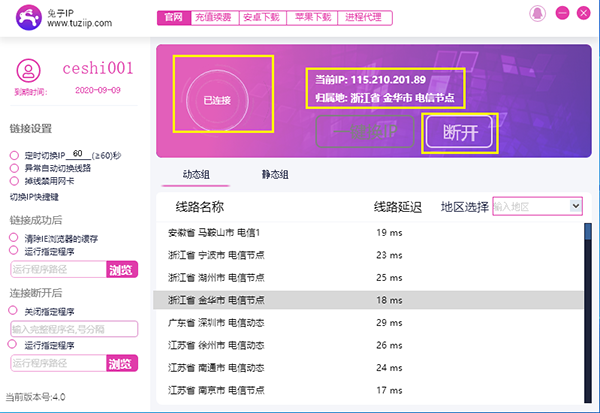The image size is (600, 413).
Task: Click 浏览 button under 链接成功后
Action: [120, 269]
